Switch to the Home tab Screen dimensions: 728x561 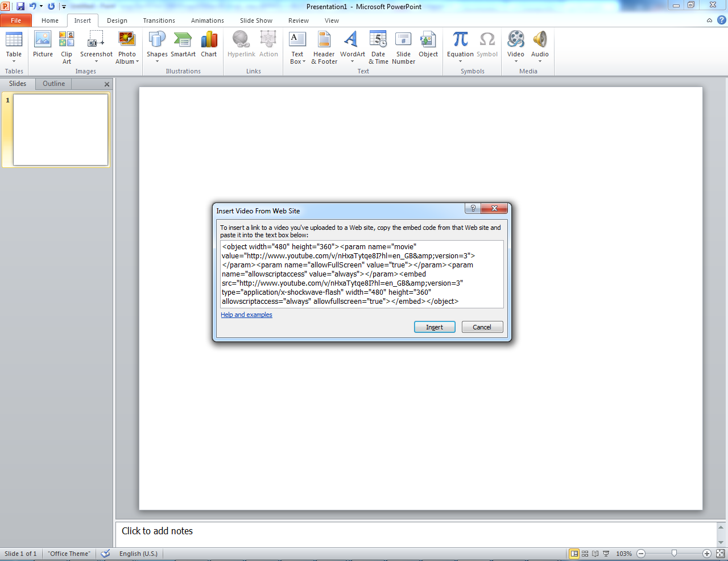tap(50, 20)
